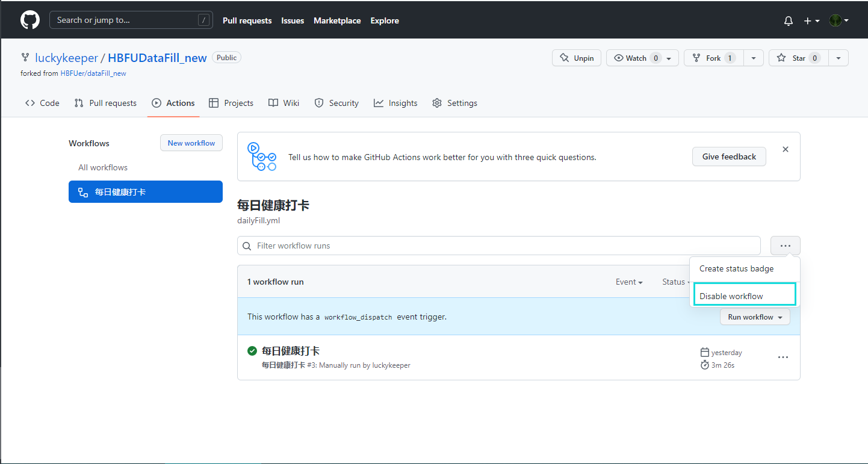
Task: Click the green success check icon of the run
Action: [252, 351]
